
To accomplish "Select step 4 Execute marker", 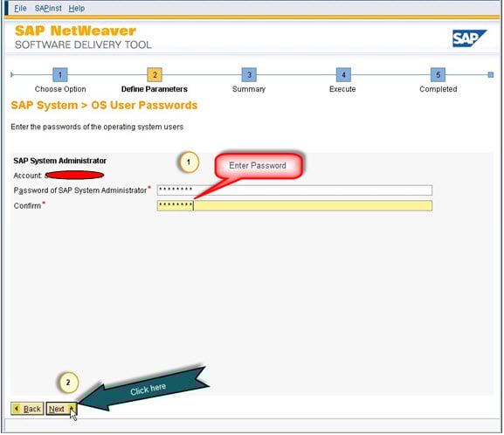I will tap(343, 75).
